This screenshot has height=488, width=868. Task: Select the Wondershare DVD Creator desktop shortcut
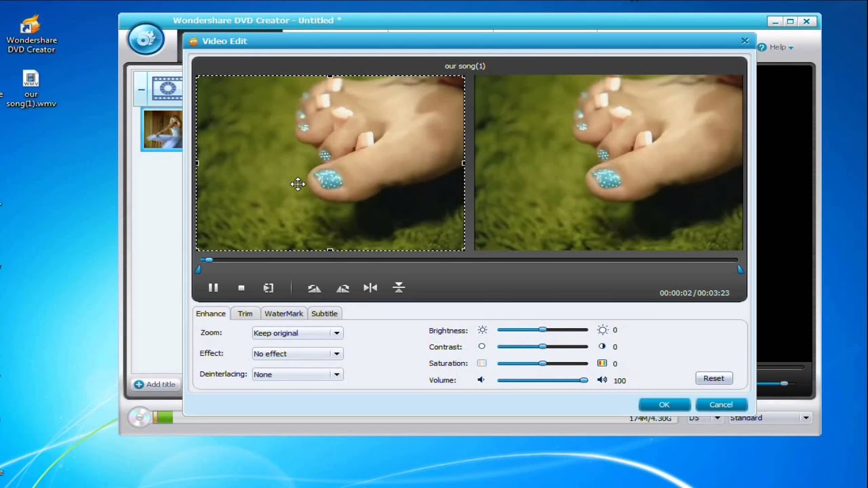(31, 35)
